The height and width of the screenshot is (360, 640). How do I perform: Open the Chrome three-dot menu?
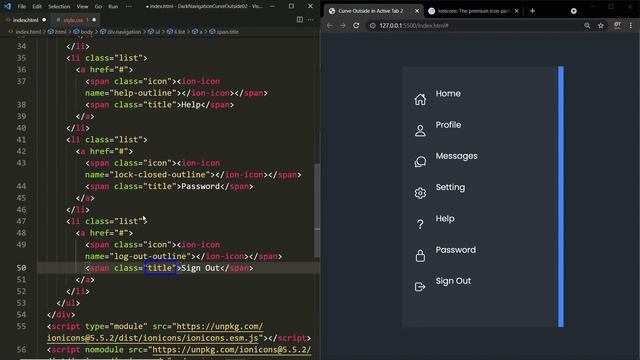631,25
